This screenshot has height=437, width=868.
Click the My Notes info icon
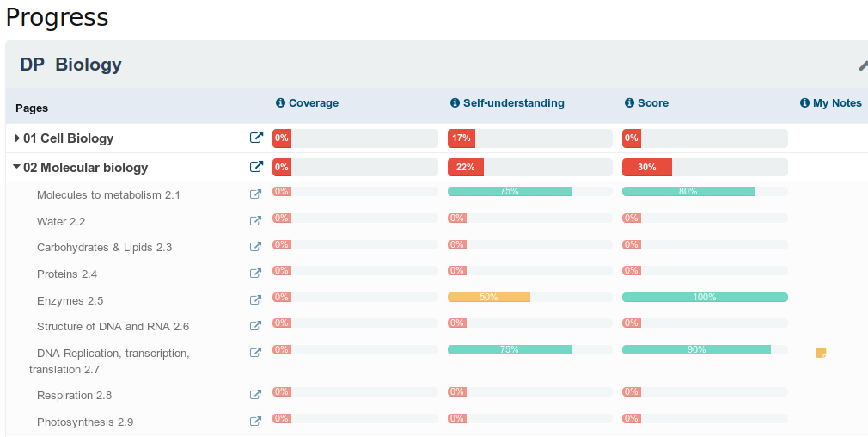click(804, 103)
